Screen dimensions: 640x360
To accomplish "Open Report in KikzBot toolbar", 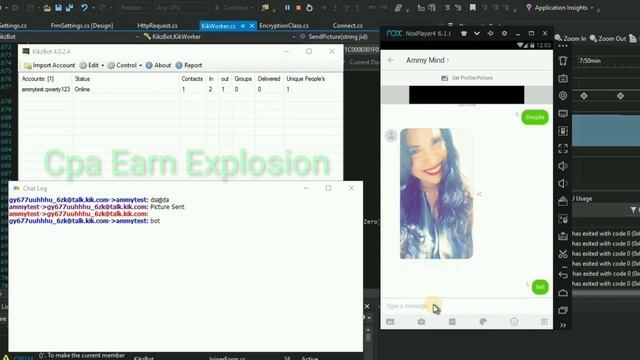I will coord(189,65).
